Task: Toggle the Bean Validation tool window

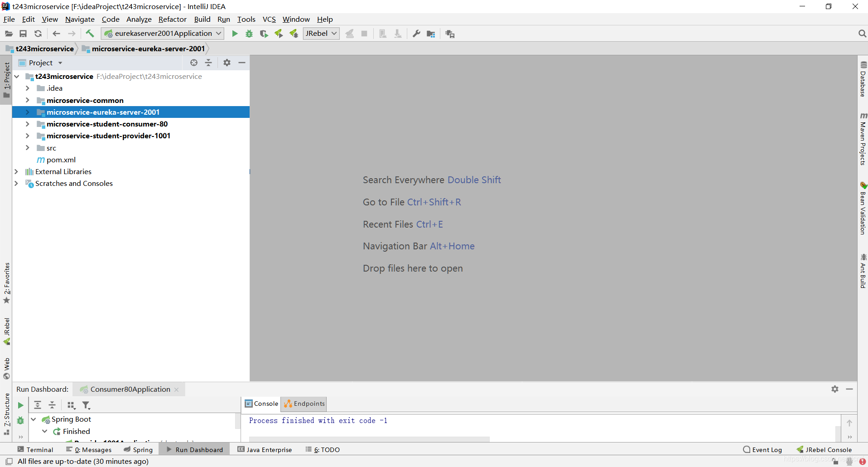Action: point(863,208)
